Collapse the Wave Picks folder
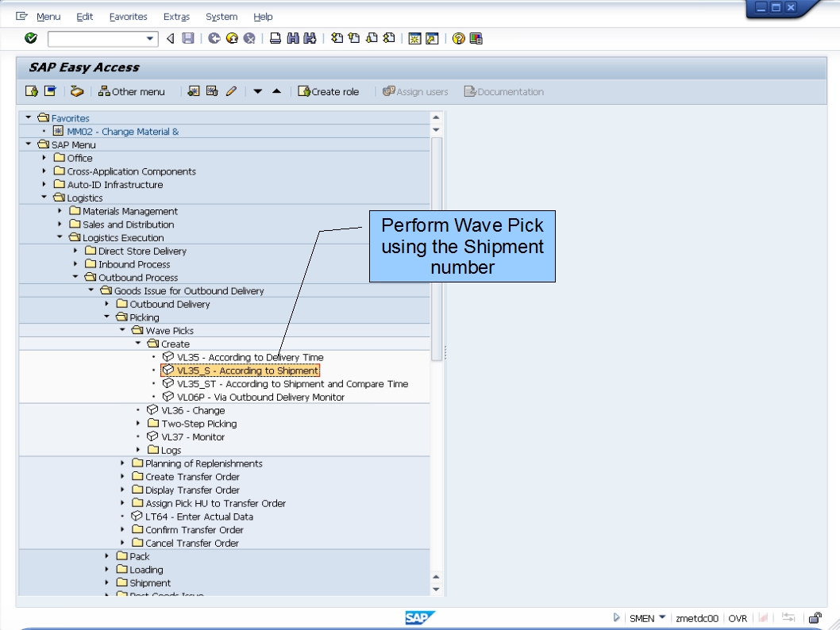 pyautogui.click(x=123, y=330)
